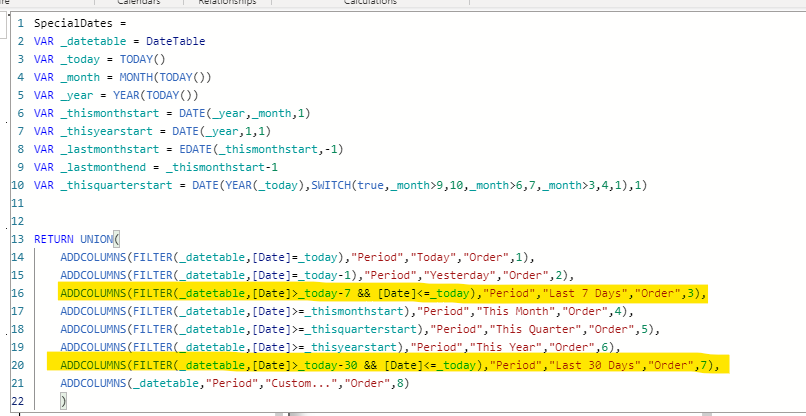
Task: Click the RETURN keyword on line 13
Action: pyautogui.click(x=53, y=239)
